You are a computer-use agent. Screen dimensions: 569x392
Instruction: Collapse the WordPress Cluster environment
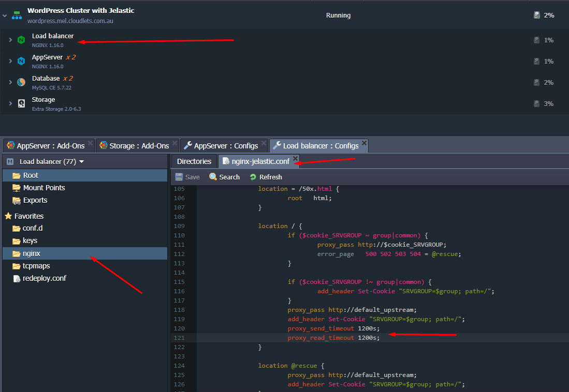[5, 16]
